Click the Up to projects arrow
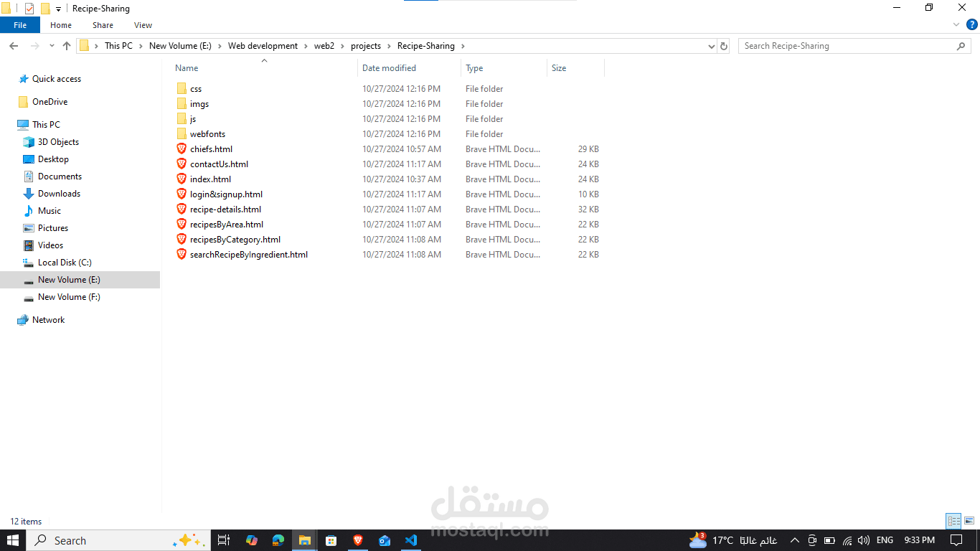The height and width of the screenshot is (551, 980). 67,46
